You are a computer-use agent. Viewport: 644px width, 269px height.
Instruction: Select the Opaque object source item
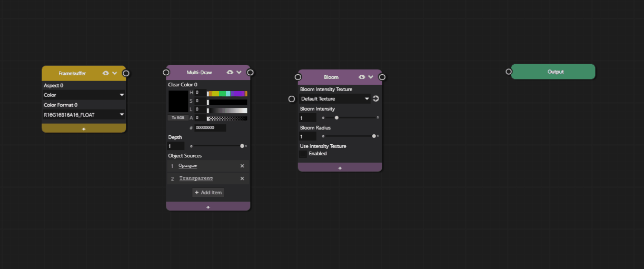click(x=187, y=166)
